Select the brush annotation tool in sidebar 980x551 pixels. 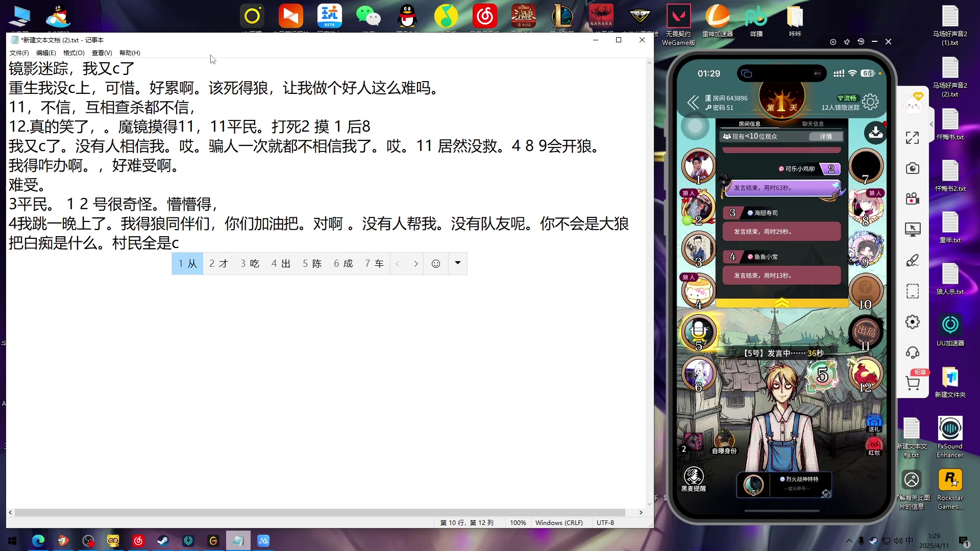[912, 260]
